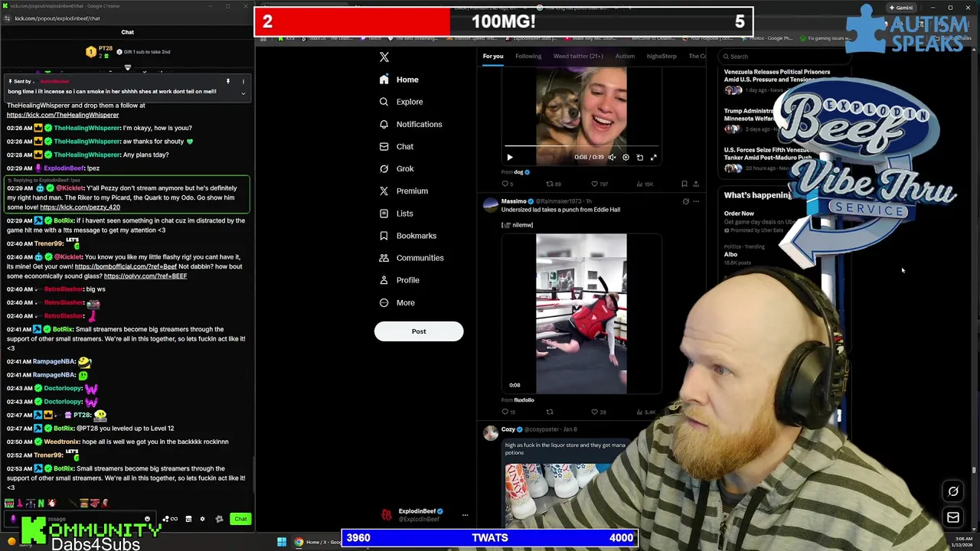
Task: Click the Communities icon in the X sidebar
Action: pyautogui.click(x=384, y=258)
